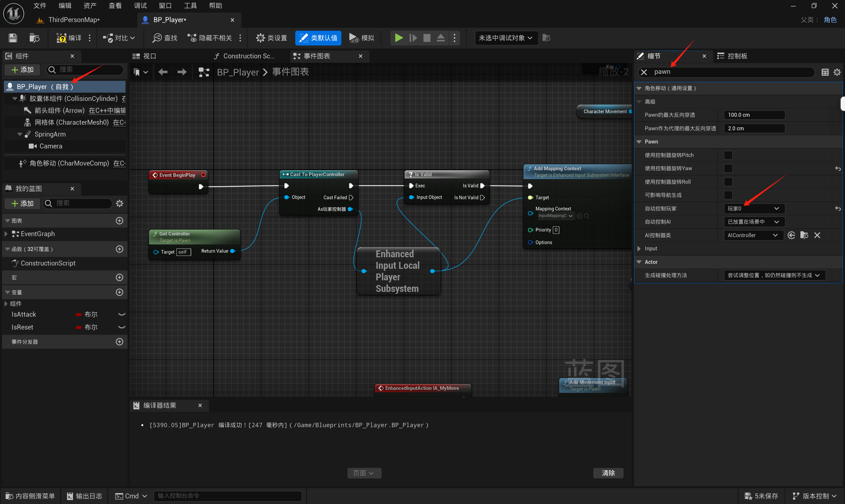Click 添加 button in components panel
845x504 pixels.
click(22, 70)
